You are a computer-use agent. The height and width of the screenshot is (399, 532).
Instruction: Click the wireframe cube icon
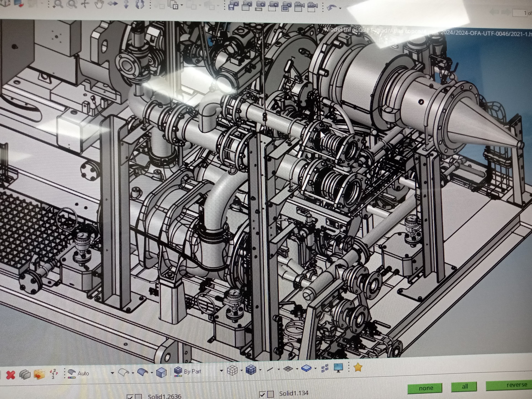click(232, 370)
